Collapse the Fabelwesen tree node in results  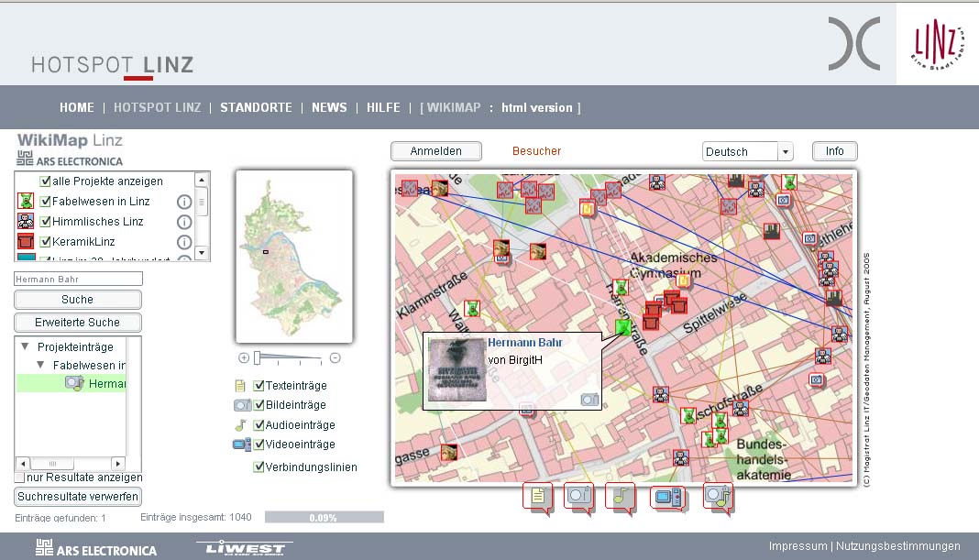pos(40,365)
